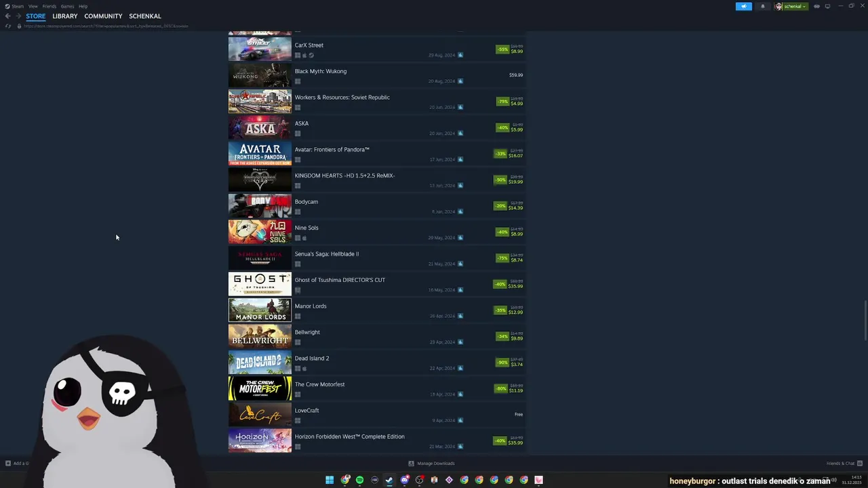Screen dimensions: 868x488
Task: Enter Big Picture mode monitor icon
Action: click(827, 6)
